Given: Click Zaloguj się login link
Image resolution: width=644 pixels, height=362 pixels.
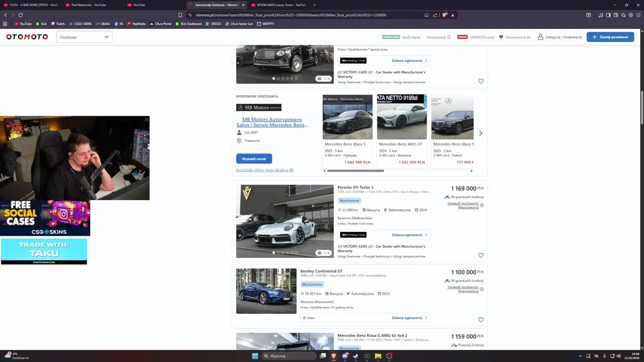Looking at the screenshot, I should click(553, 37).
